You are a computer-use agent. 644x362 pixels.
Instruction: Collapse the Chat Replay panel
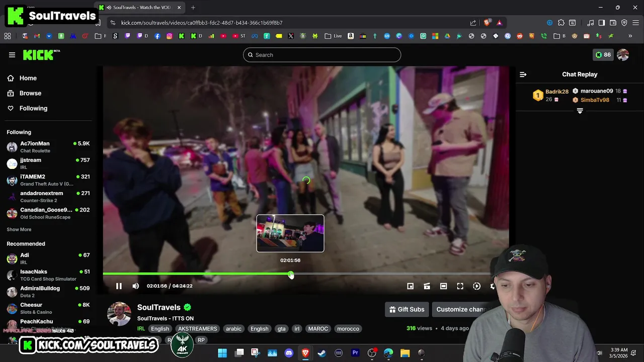(523, 74)
